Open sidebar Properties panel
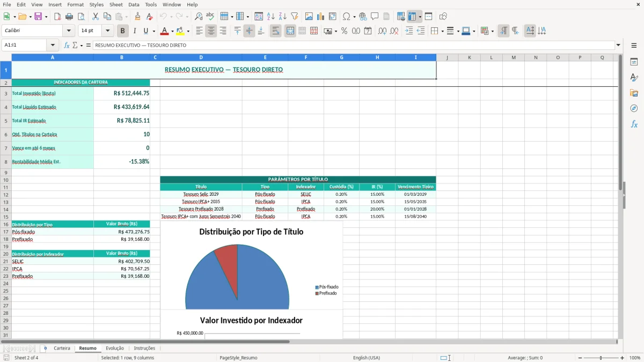Viewport: 644px width, 362px height. (x=634, y=62)
